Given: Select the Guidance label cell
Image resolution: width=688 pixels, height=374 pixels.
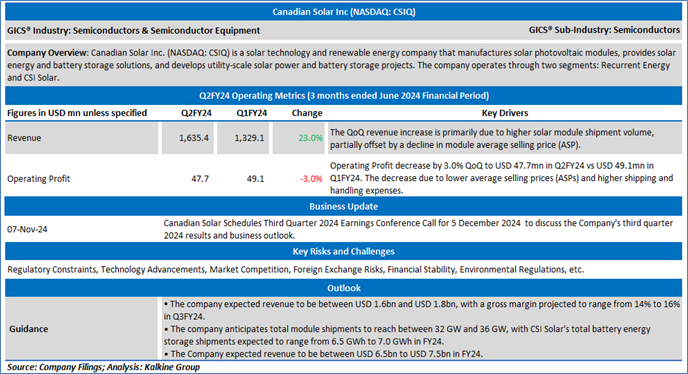Looking at the screenshot, I should click(x=81, y=329).
